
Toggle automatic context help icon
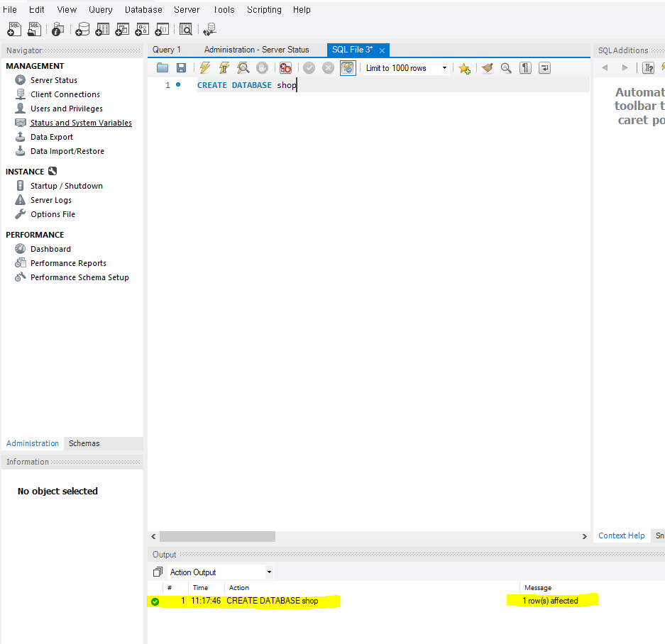click(x=649, y=68)
